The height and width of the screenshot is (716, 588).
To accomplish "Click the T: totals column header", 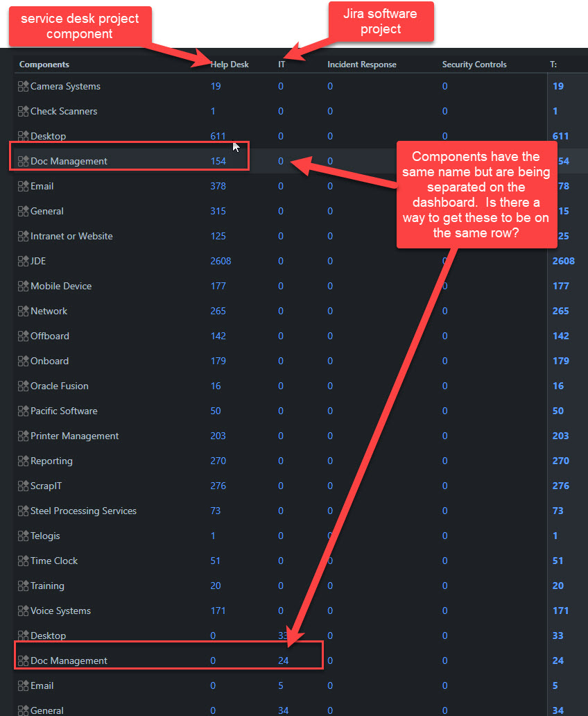I will (x=553, y=65).
